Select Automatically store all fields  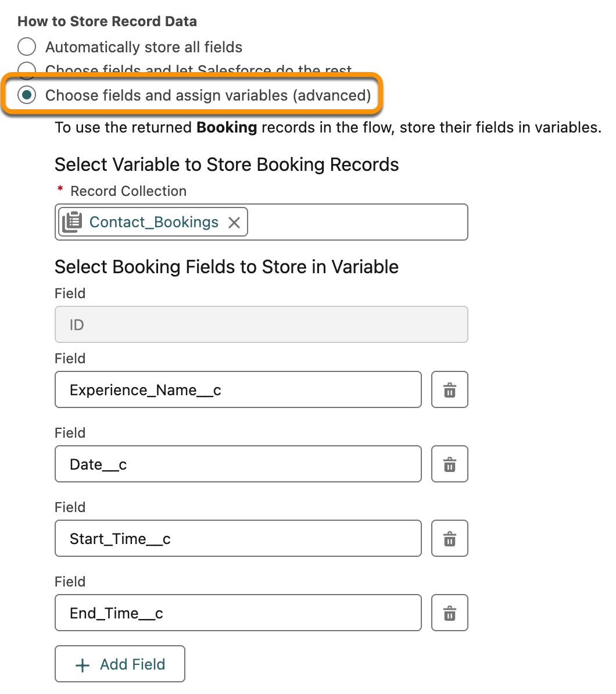pyautogui.click(x=27, y=46)
